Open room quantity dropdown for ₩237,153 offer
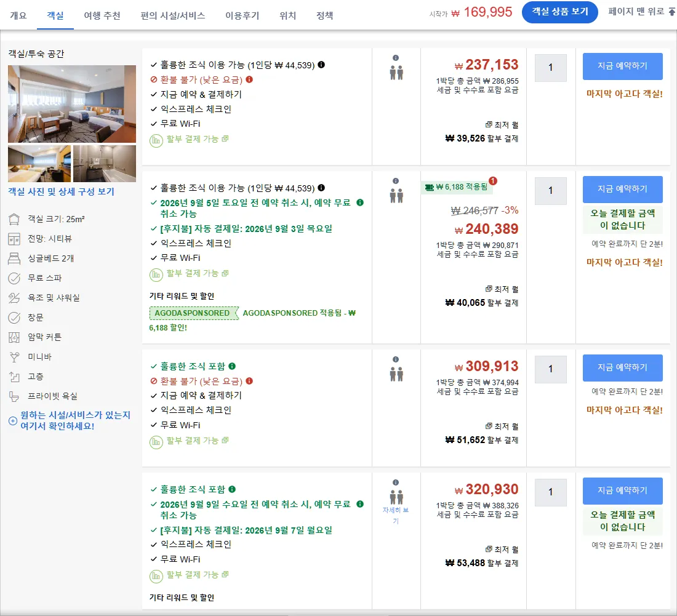Viewport: 677px width, 616px height. (550, 68)
